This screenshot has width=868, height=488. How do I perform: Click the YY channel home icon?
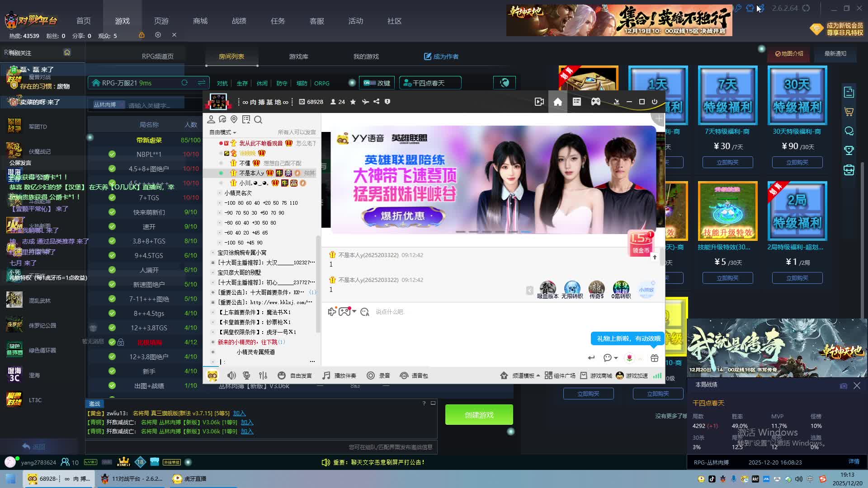coord(557,102)
